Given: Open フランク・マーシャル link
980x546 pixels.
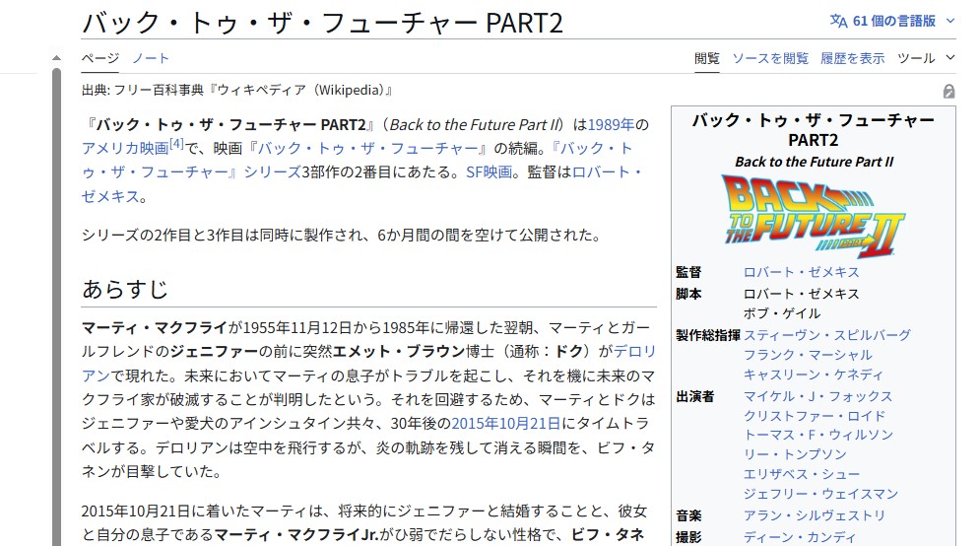Looking at the screenshot, I should point(807,355).
